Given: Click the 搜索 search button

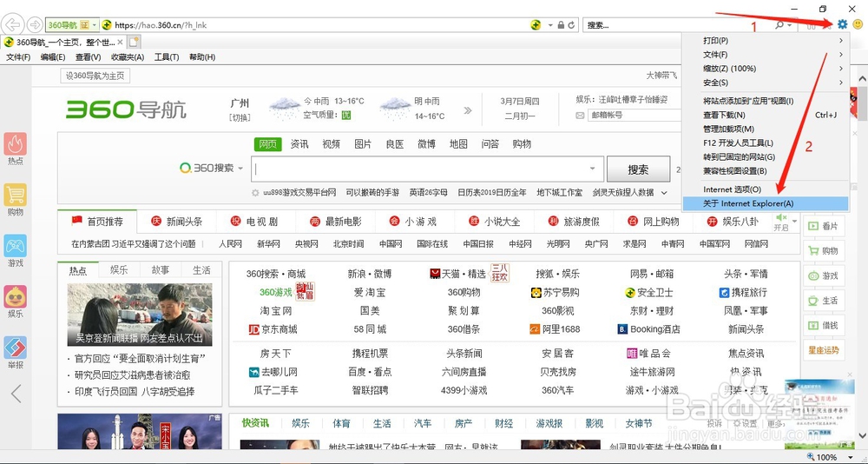Looking at the screenshot, I should (x=638, y=169).
